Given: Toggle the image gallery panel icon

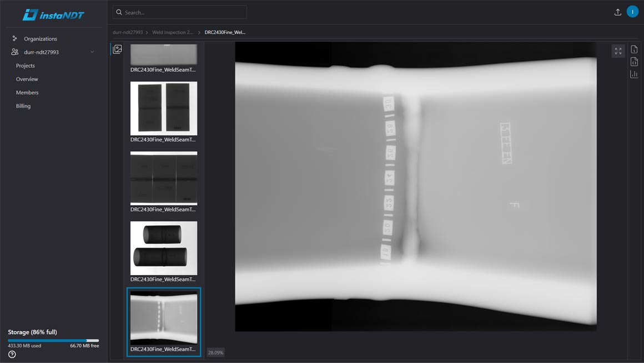Looking at the screenshot, I should 117,49.
